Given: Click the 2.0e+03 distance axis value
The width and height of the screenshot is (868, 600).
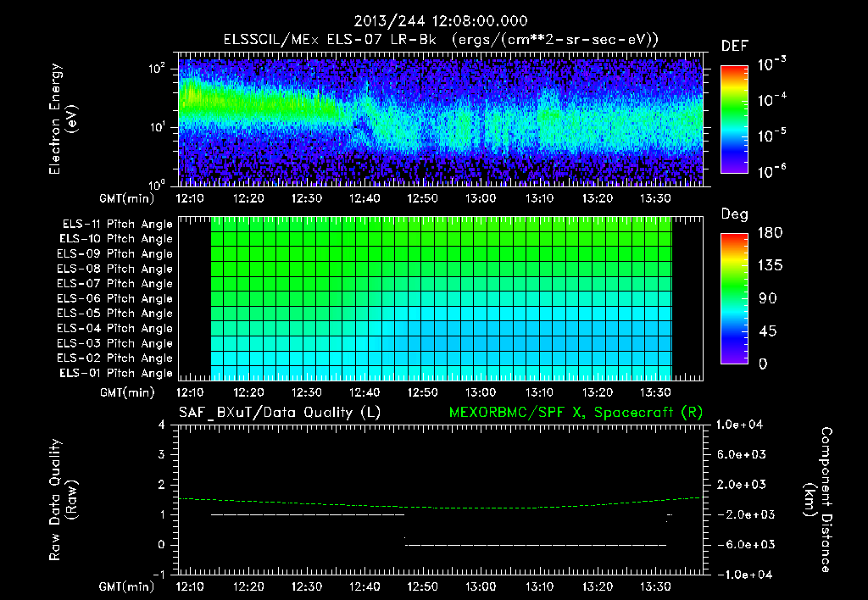Looking at the screenshot, I should pos(743,485).
